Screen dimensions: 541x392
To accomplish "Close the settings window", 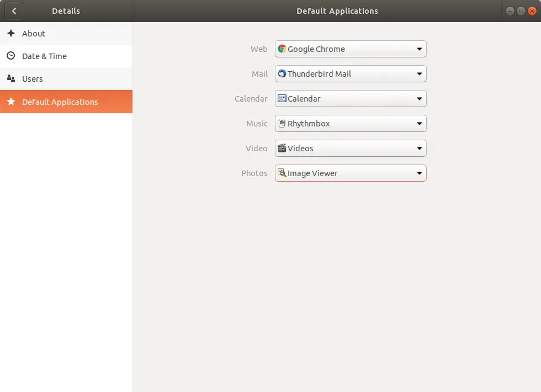I will [x=532, y=11].
